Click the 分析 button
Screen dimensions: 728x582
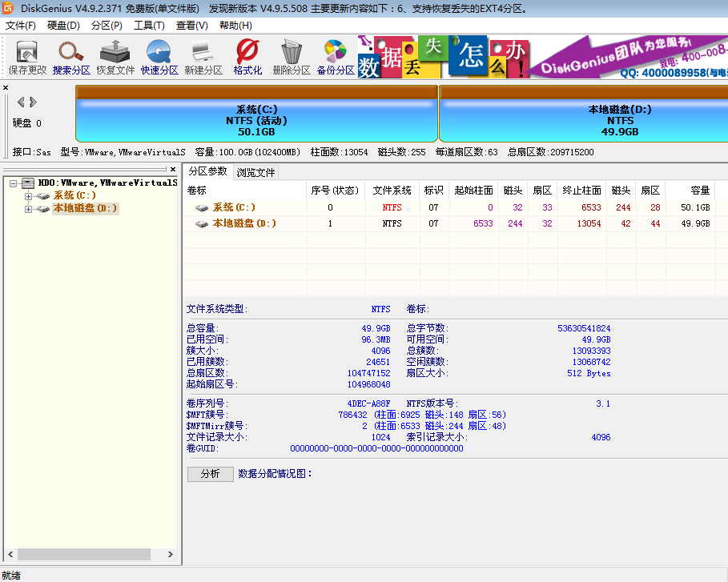pyautogui.click(x=210, y=474)
